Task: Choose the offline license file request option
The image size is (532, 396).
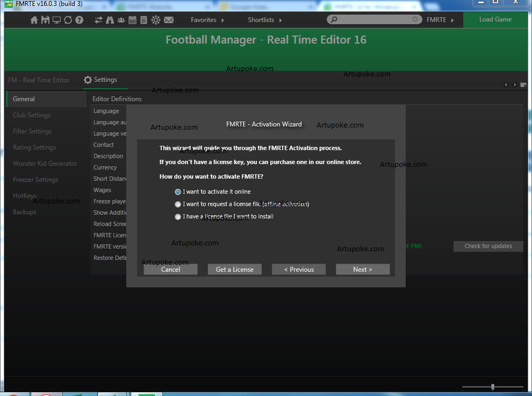Action: point(178,204)
